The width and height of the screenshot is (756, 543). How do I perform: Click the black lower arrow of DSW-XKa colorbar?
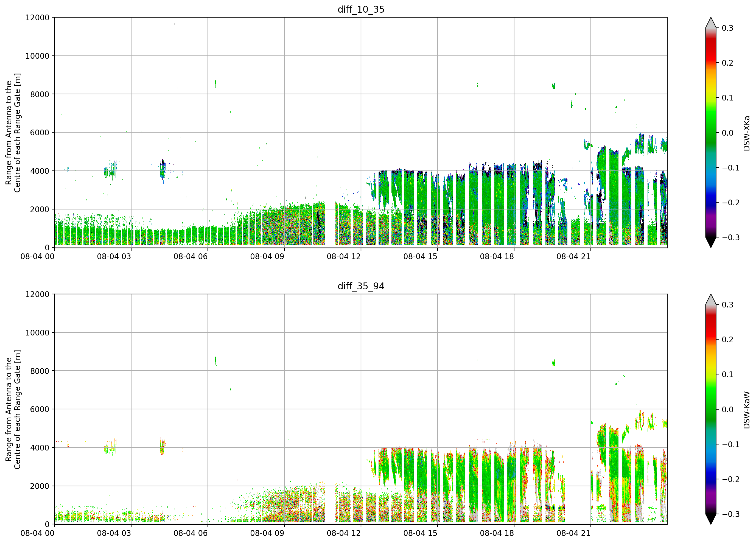click(x=711, y=242)
